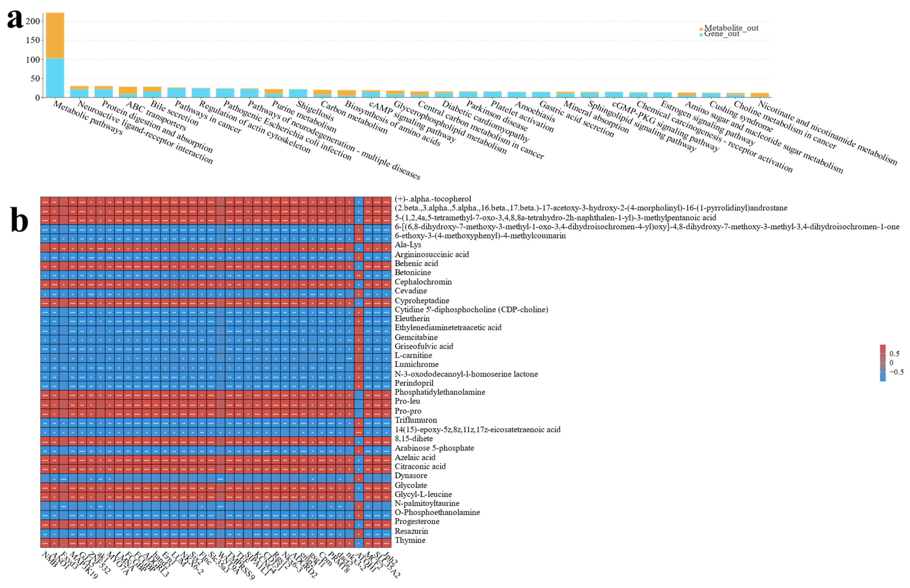This screenshot has width=910, height=588.
Task: Click the −0.5 label on the color scale
Action: pos(896,372)
